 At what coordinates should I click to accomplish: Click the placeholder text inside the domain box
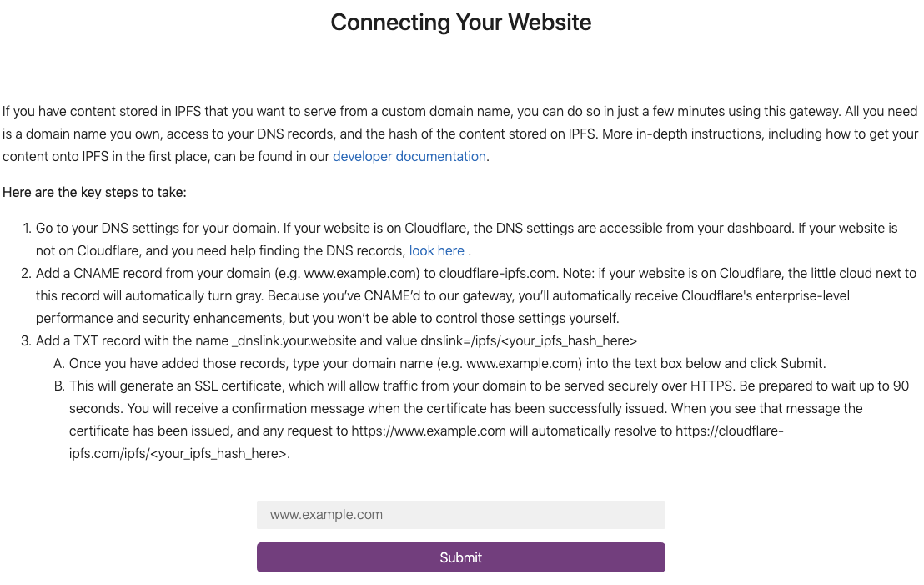325,515
